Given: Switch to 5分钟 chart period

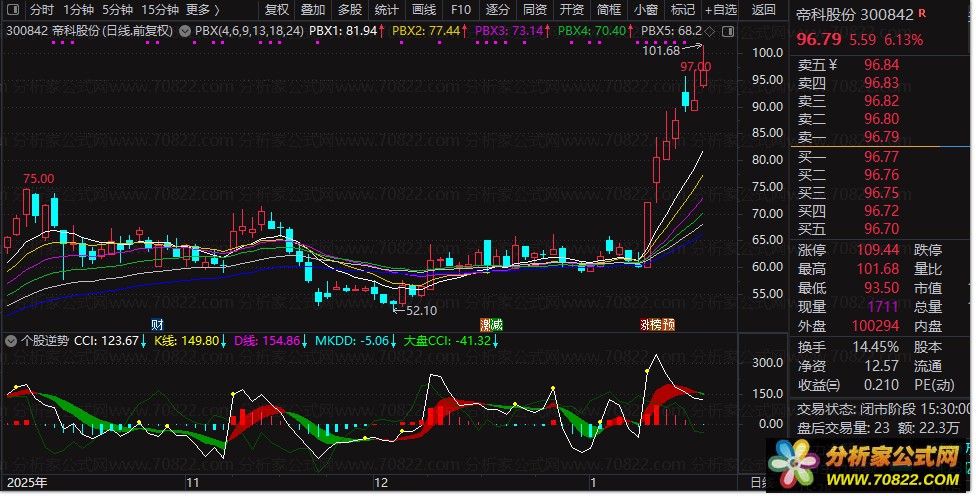Looking at the screenshot, I should (x=118, y=9).
